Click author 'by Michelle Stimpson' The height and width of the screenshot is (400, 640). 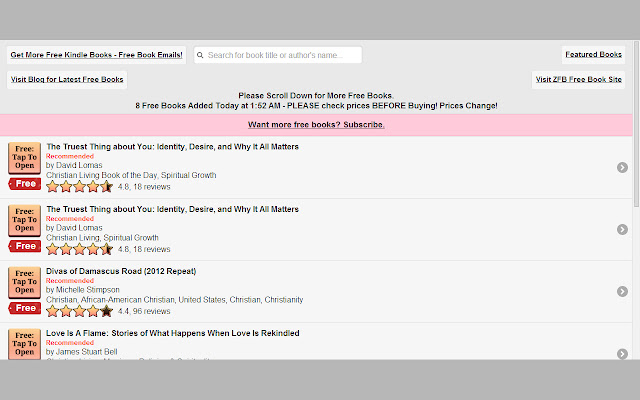[82, 290]
